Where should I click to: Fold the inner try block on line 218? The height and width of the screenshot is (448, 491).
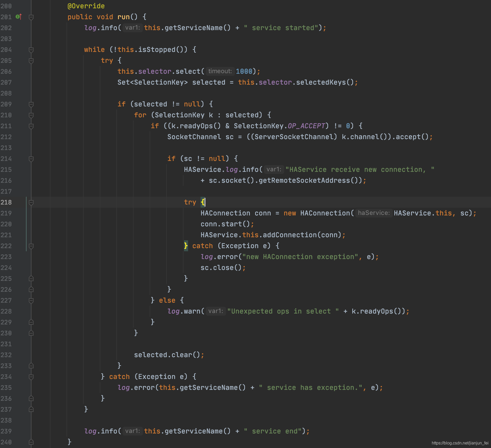tap(31, 202)
